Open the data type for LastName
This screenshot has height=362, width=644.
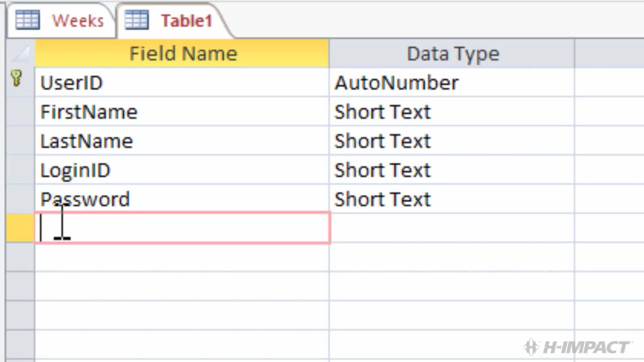tap(452, 141)
